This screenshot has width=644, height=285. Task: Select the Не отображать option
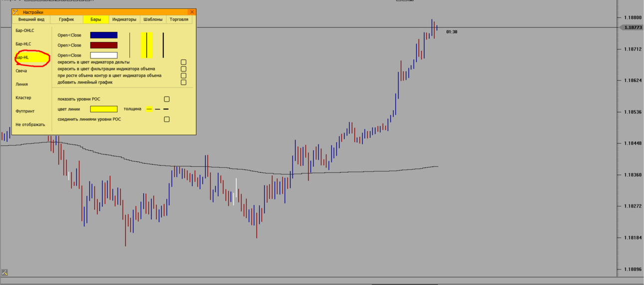click(x=30, y=125)
